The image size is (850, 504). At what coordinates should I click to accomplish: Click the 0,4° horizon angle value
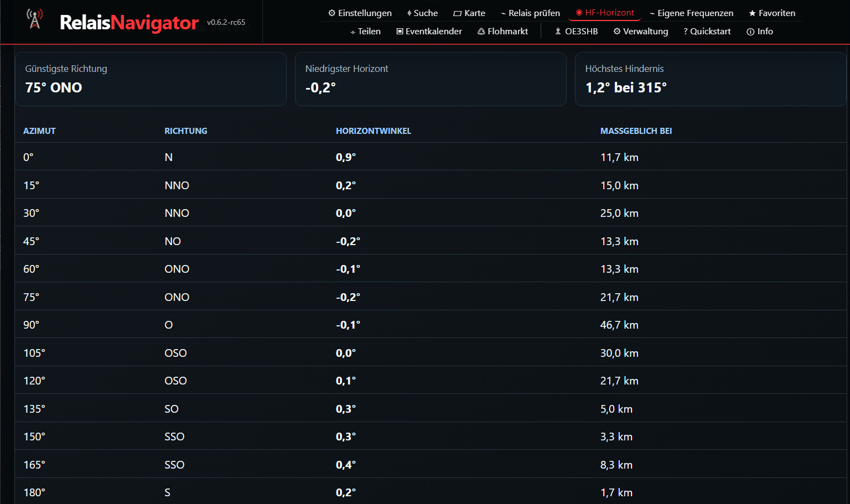346,465
